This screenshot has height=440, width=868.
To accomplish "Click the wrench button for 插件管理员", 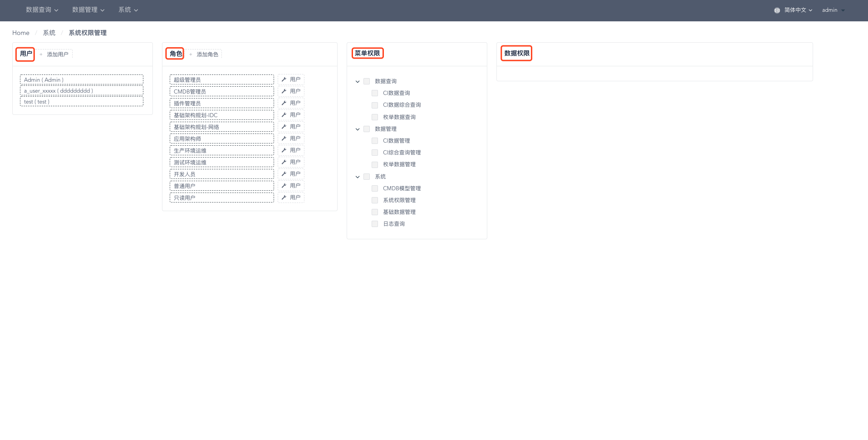I will point(291,103).
